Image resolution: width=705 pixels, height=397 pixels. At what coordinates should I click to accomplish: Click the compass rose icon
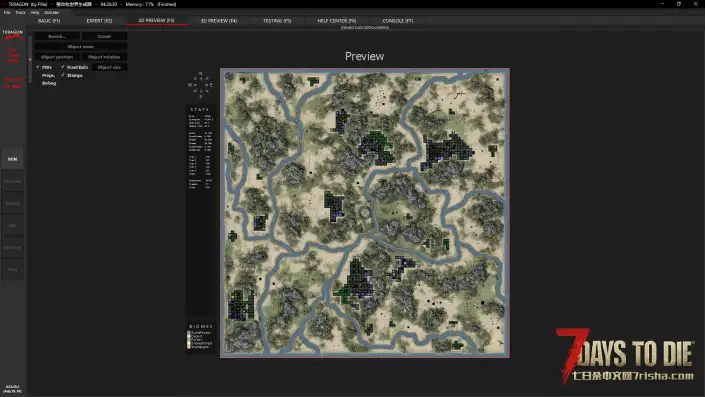click(201, 85)
